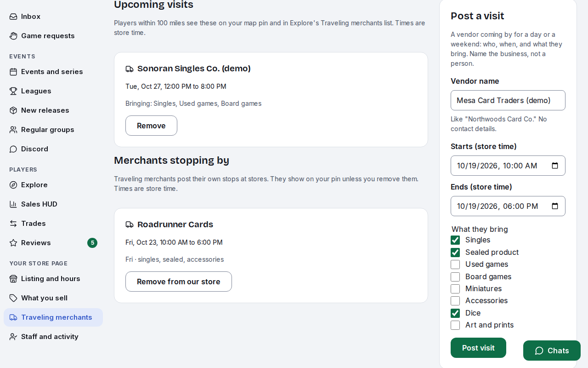Image resolution: width=588 pixels, height=368 pixels.
Task: Click the truck icon beside Roadrunner Cards
Action: point(130,225)
